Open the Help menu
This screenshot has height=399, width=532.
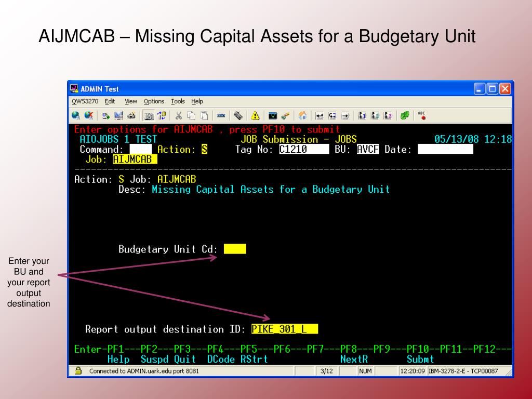[x=197, y=101]
